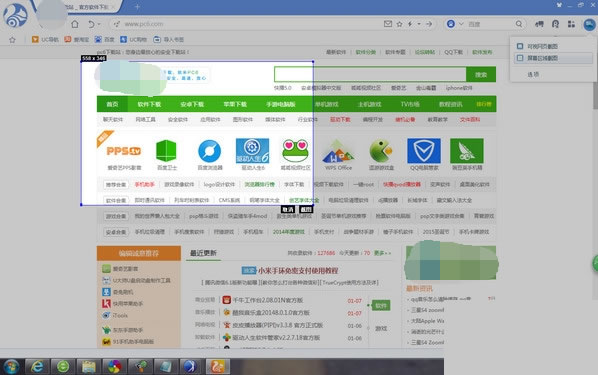Click the 最近更新 tab heading
598x375 pixels.
(x=203, y=253)
